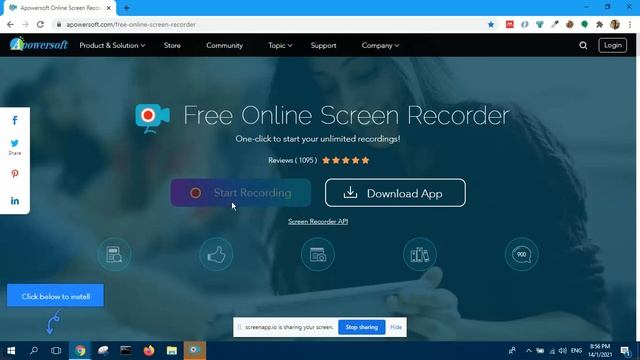
Task: Open the volume control in system tray
Action: (x=562, y=351)
